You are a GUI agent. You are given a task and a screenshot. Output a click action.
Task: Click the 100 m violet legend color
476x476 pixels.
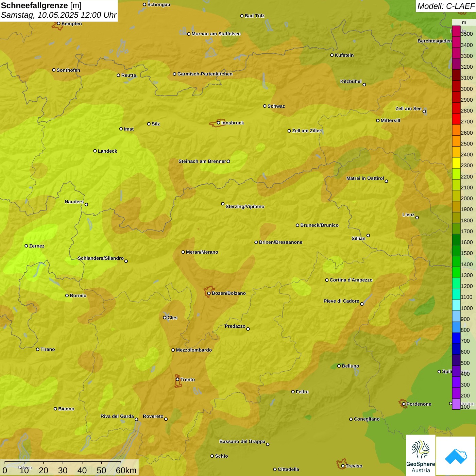[456, 404]
